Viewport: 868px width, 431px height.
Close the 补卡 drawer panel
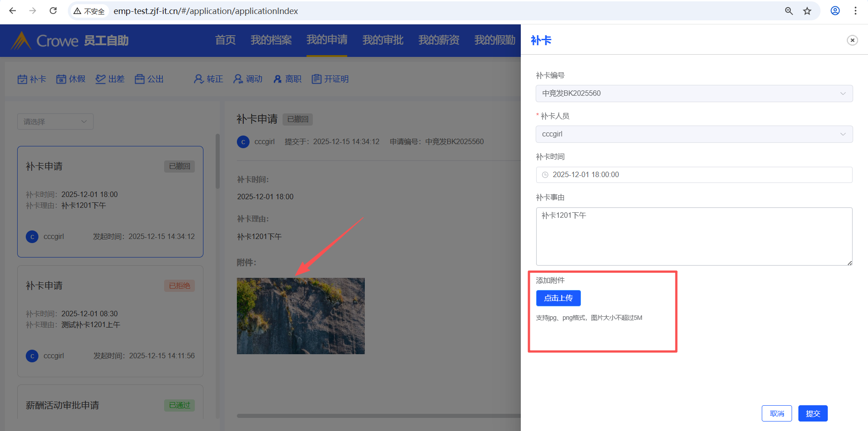click(852, 40)
